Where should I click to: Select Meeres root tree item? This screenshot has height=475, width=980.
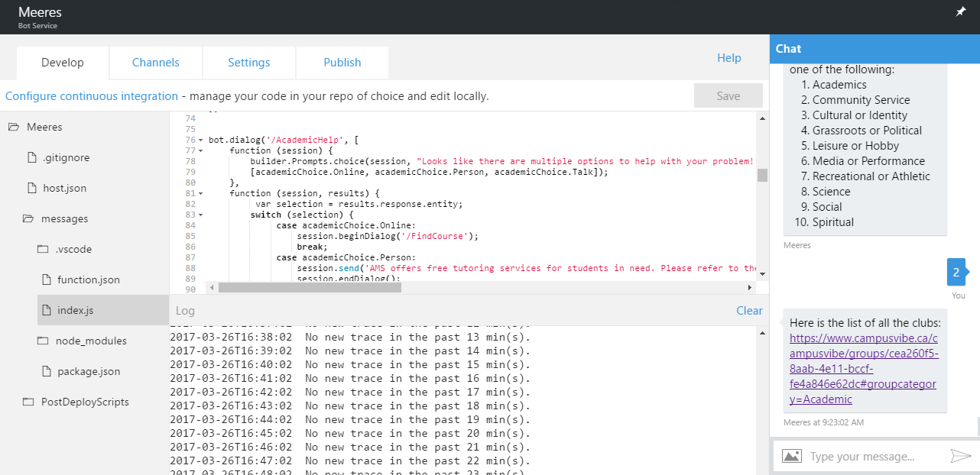point(44,127)
